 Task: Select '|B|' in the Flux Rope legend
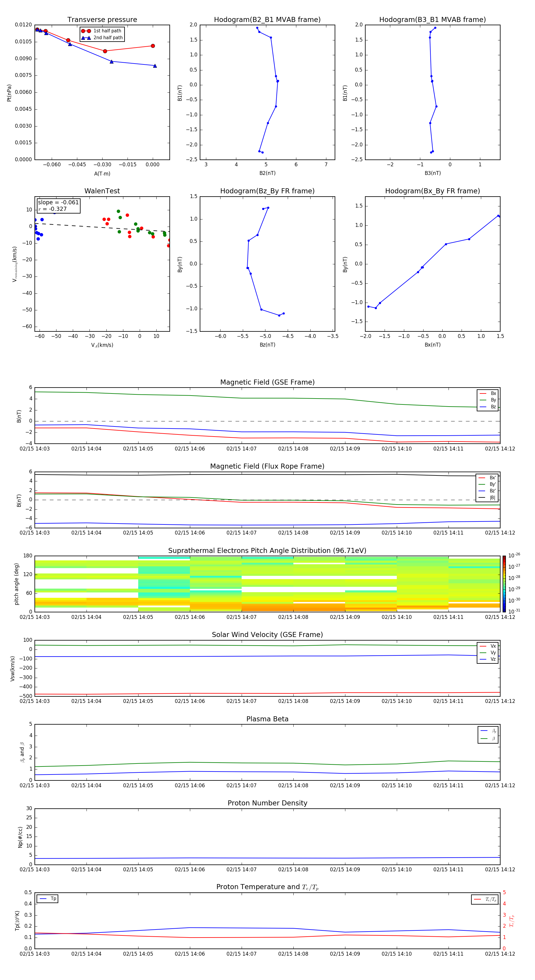(x=487, y=498)
